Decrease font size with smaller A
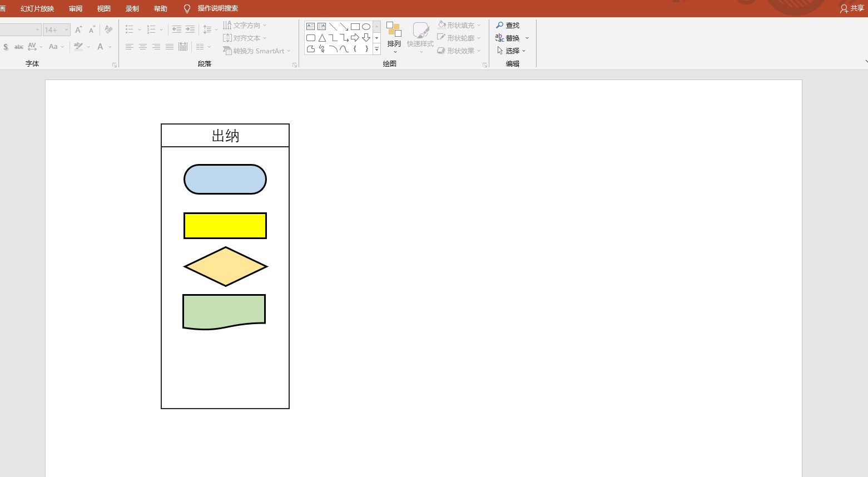This screenshot has width=868, height=477. pos(92,29)
